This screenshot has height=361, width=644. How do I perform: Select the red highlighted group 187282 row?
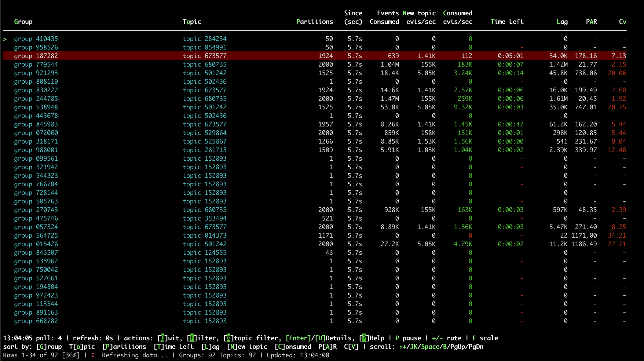[x=36, y=56]
